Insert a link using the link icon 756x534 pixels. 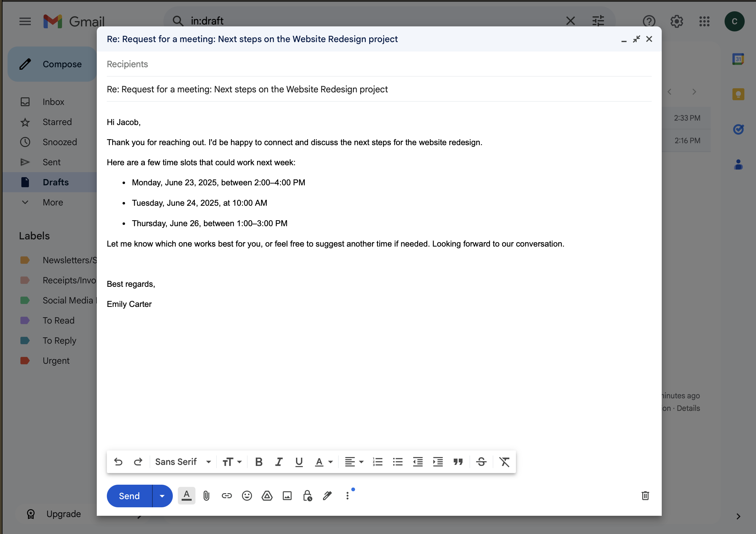tap(227, 496)
